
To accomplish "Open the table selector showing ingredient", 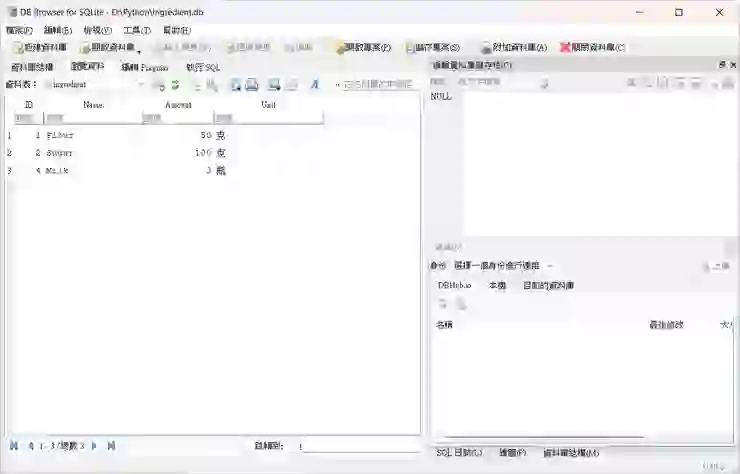I will [93, 85].
